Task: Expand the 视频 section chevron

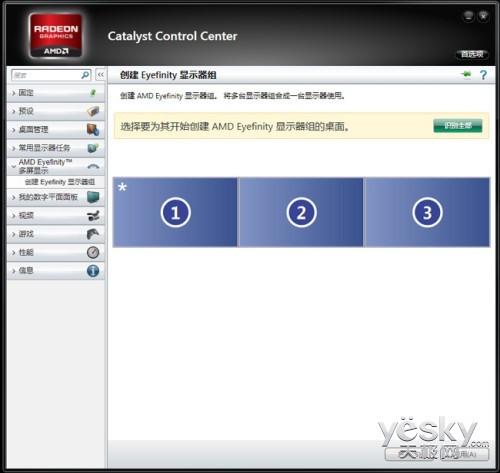Action: coord(14,216)
